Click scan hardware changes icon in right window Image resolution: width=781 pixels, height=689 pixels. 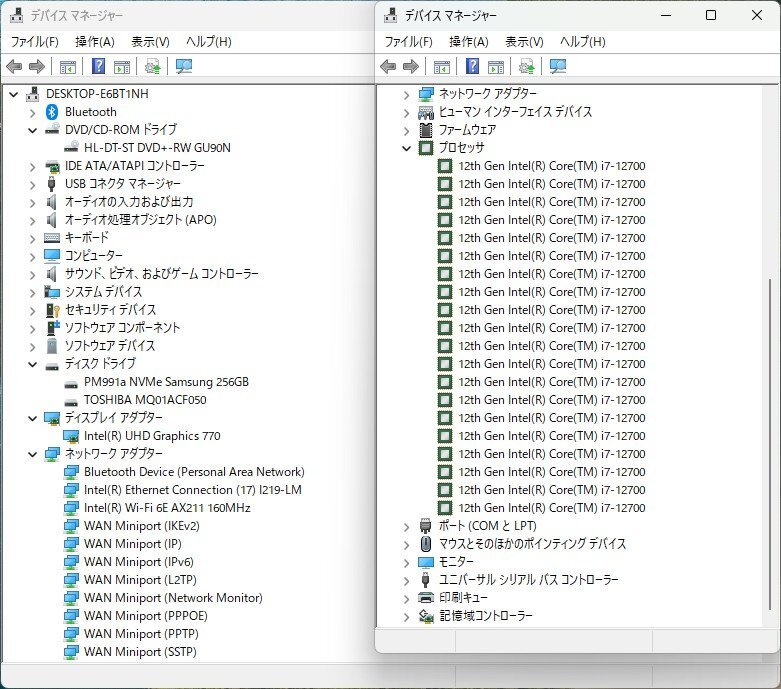(x=558, y=66)
